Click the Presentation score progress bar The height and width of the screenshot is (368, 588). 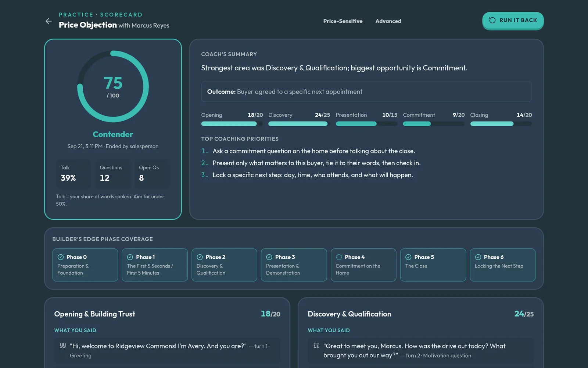pyautogui.click(x=366, y=124)
